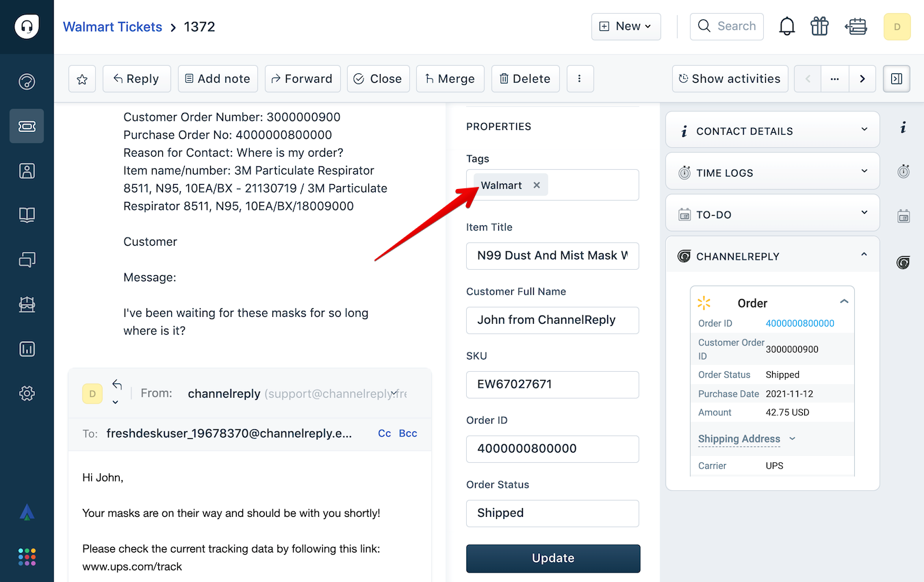The image size is (924, 582).
Task: Open the Tickets icon in sidebar
Action: [x=27, y=126]
